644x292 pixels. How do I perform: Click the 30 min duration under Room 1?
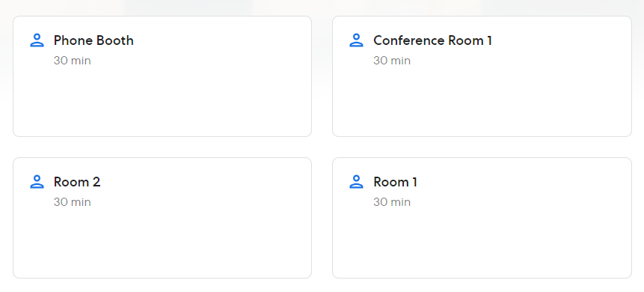[x=392, y=202]
